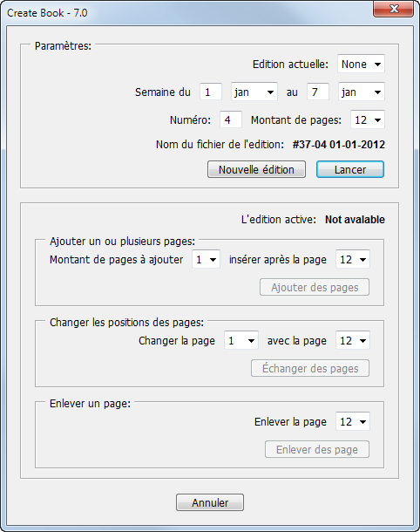Open the end month dropdown after au

362,92
